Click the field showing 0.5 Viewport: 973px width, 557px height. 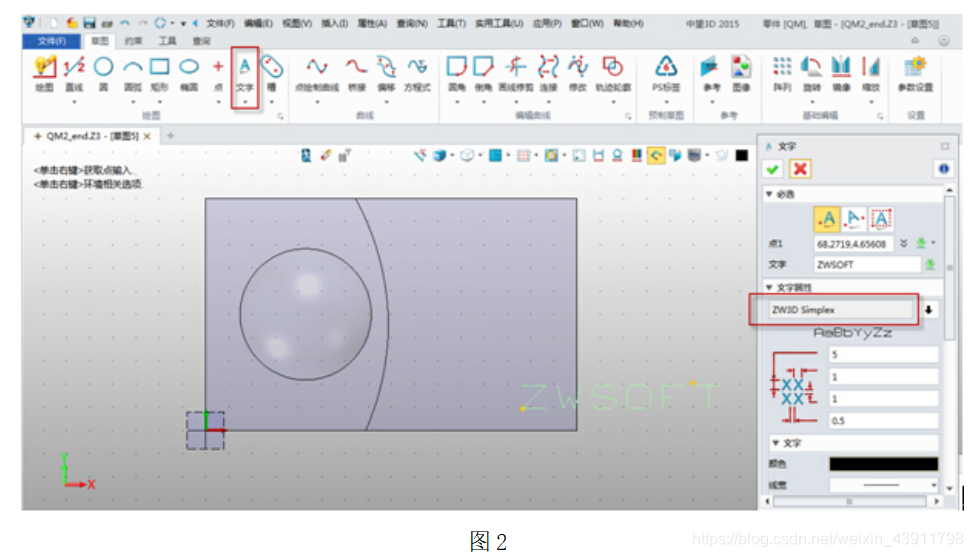click(884, 421)
